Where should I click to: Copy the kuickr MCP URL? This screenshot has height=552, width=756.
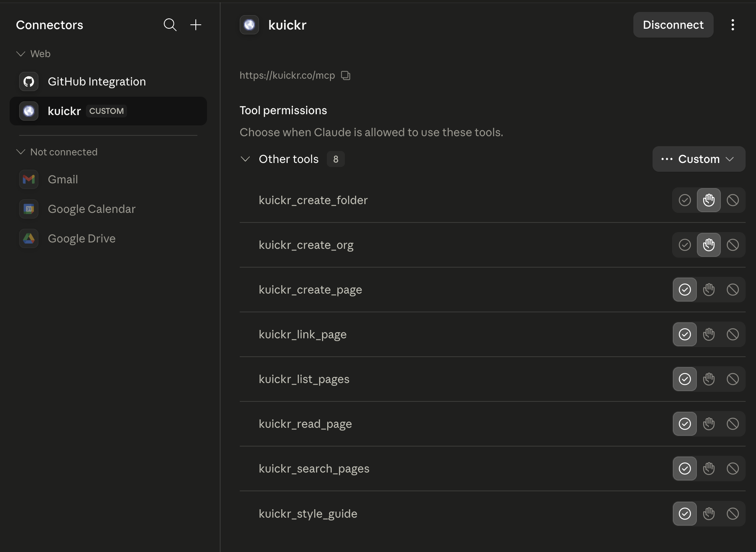click(346, 75)
